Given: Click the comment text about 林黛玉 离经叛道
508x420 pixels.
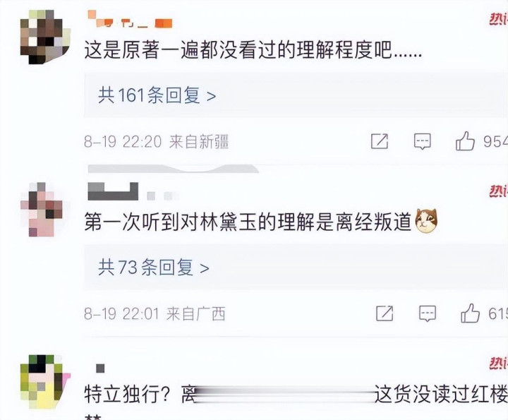Looking at the screenshot, I should tap(248, 222).
